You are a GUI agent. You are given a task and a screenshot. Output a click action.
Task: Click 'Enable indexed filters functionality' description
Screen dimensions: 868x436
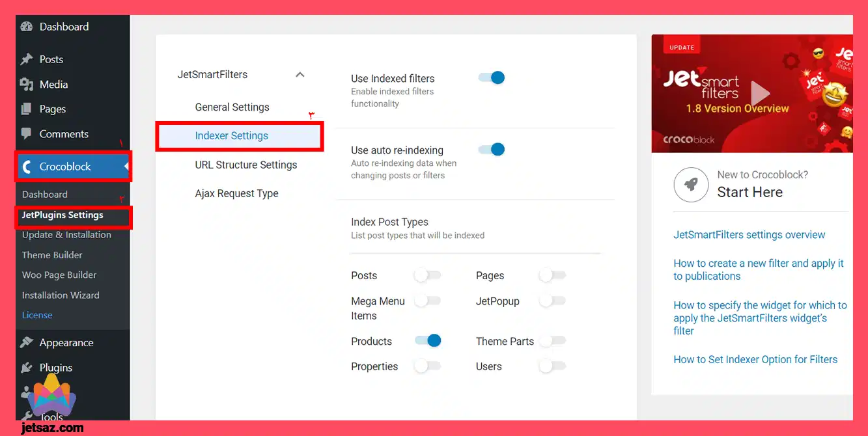[x=392, y=98]
